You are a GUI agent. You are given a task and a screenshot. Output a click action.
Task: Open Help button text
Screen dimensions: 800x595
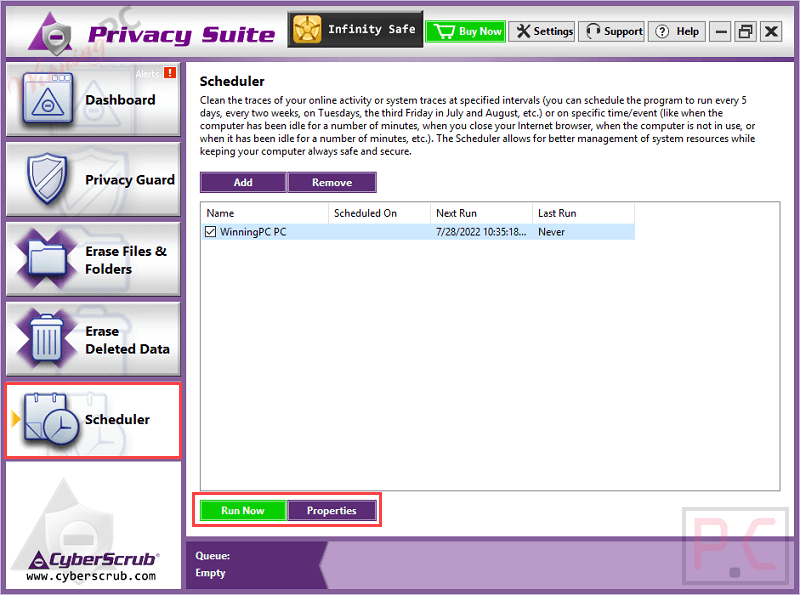point(688,32)
